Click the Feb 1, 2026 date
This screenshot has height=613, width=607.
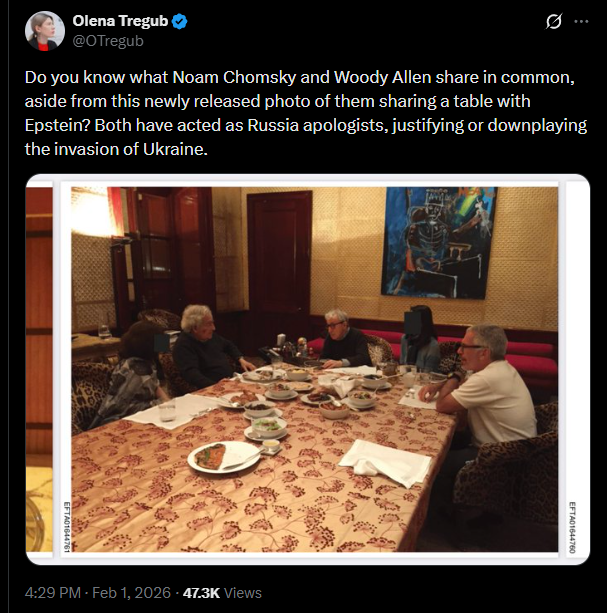(x=132, y=593)
